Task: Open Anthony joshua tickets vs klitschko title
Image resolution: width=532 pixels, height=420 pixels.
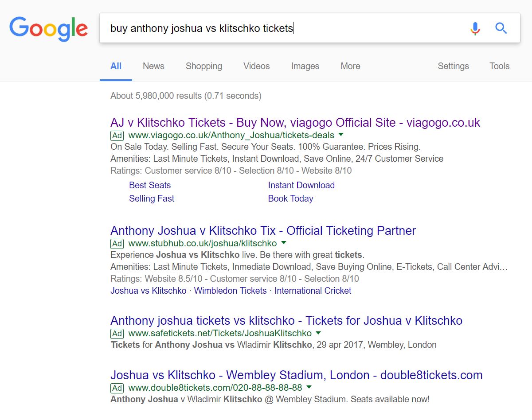Action: point(286,321)
